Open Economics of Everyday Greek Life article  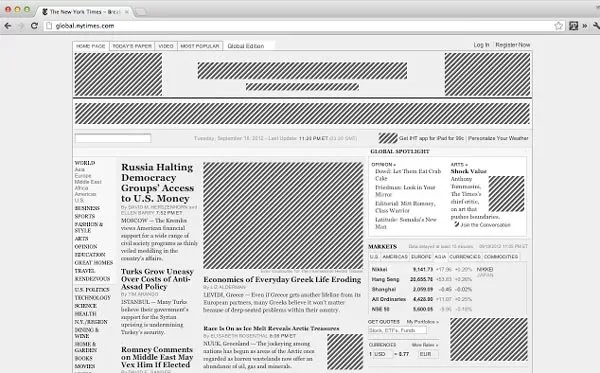point(282,279)
